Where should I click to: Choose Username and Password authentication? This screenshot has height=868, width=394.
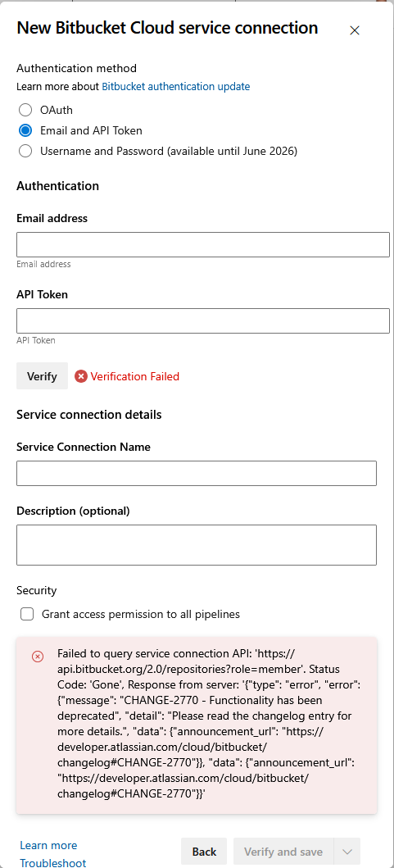pos(25,151)
